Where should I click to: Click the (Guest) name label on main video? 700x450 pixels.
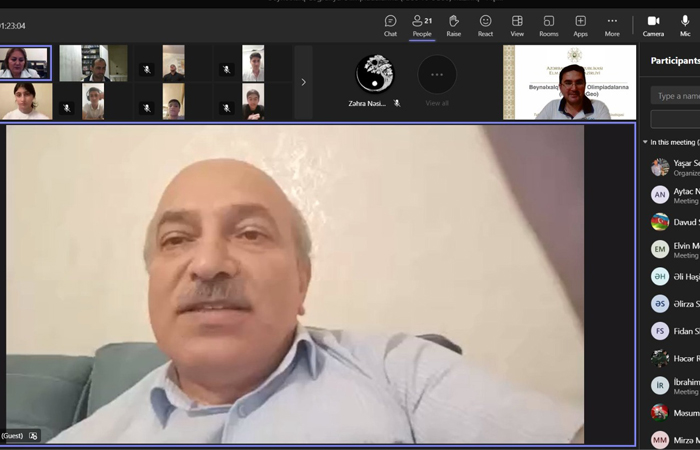[x=12, y=436]
